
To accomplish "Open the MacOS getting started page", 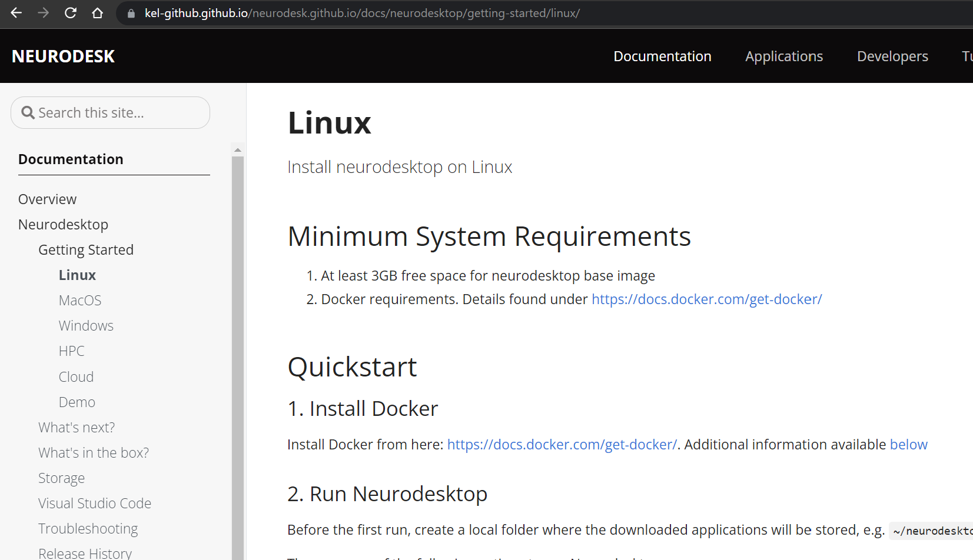I will 79,300.
